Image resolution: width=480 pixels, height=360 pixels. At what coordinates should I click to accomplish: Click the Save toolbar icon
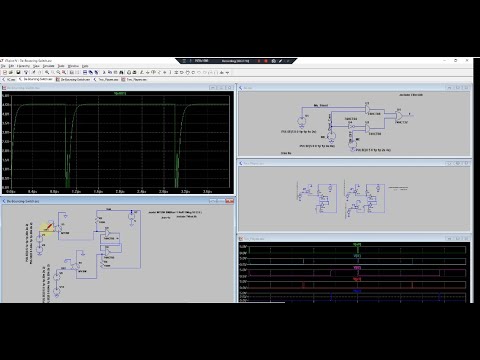point(18,72)
